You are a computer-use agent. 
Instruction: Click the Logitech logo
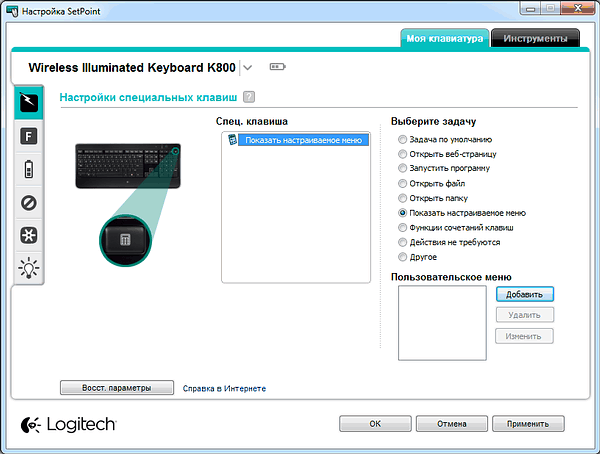[68, 425]
